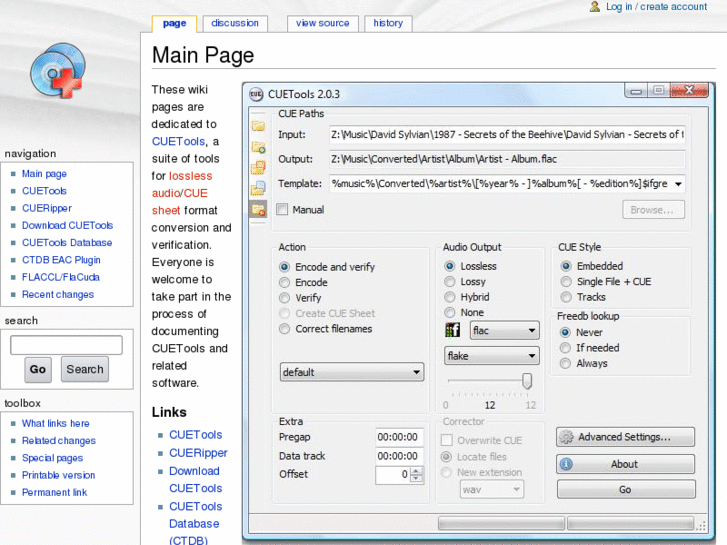This screenshot has width=727, height=545.
Task: Click the Advanced Settings button
Action: [625, 437]
